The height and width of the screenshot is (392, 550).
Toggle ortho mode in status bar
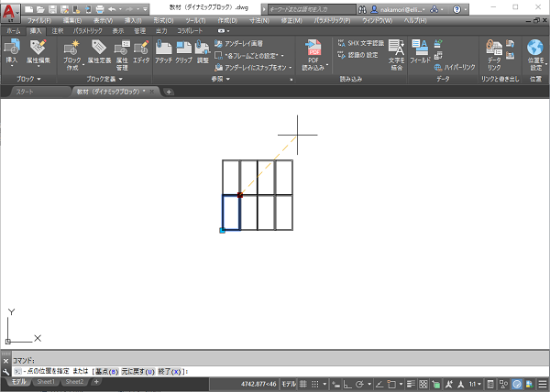click(x=347, y=385)
